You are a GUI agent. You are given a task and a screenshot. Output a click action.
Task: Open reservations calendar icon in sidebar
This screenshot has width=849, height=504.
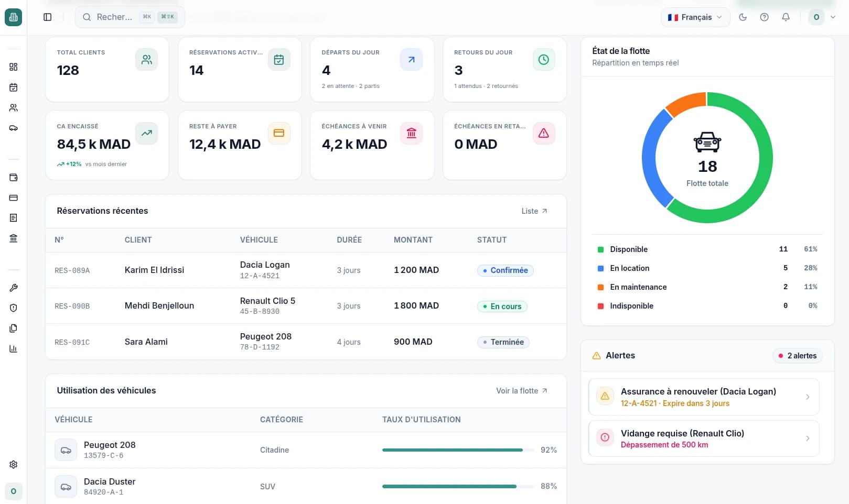point(14,87)
